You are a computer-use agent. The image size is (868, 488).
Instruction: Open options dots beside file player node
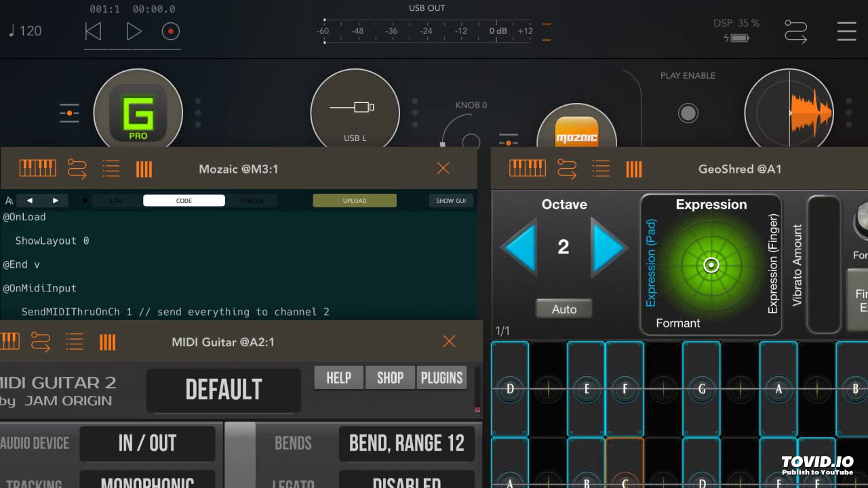(x=848, y=113)
